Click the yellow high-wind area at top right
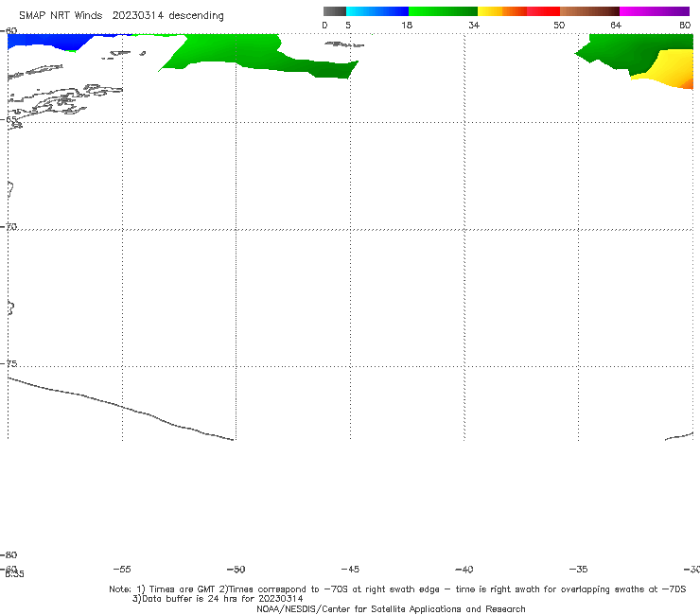The height and width of the screenshot is (615, 700). click(x=672, y=67)
